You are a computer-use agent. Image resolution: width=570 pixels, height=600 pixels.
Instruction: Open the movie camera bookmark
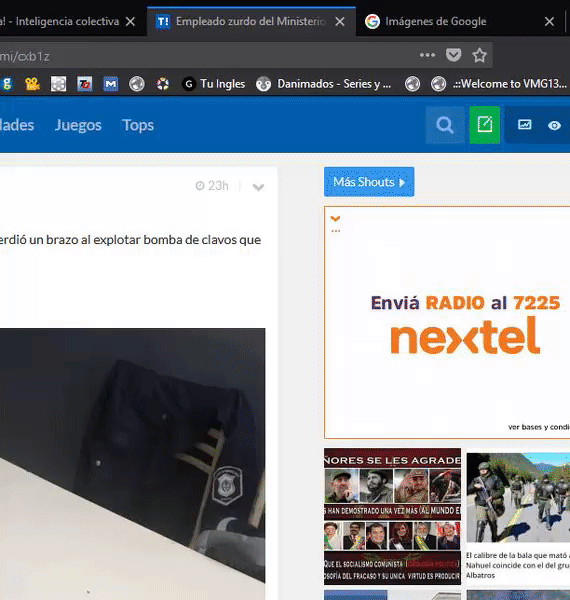(x=33, y=84)
